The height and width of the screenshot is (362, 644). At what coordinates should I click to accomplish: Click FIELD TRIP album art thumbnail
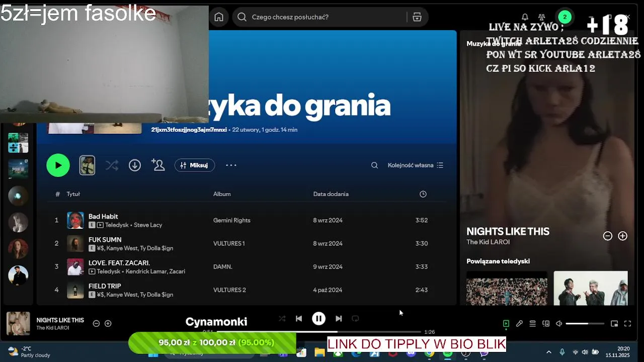point(75,290)
